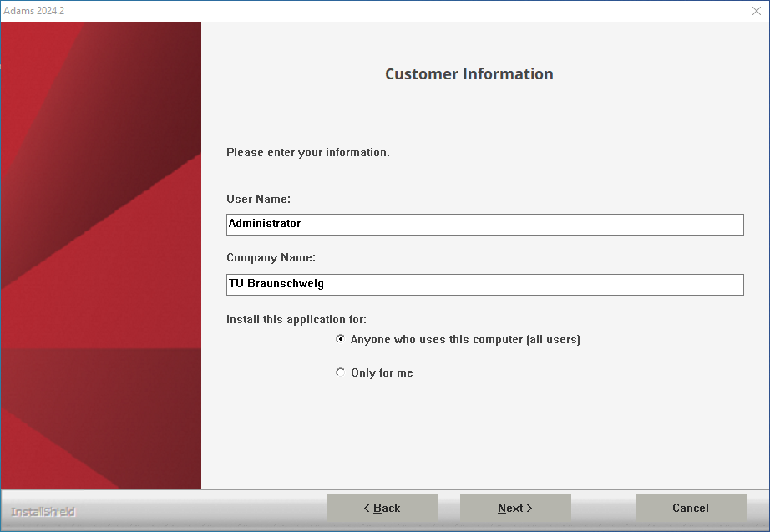The image size is (770, 532).
Task: Select the all users radio button
Action: [340, 339]
